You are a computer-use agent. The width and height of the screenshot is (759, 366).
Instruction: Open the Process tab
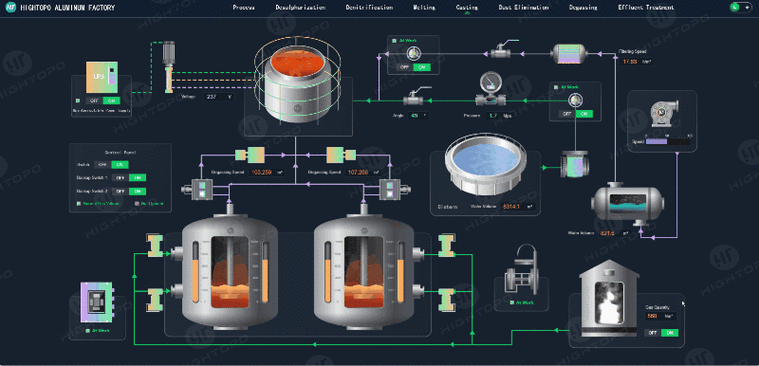[243, 8]
